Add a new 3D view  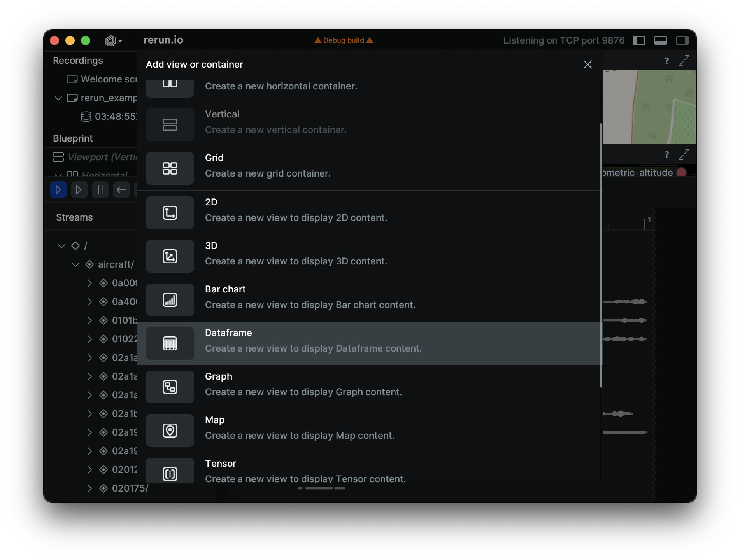click(x=370, y=256)
